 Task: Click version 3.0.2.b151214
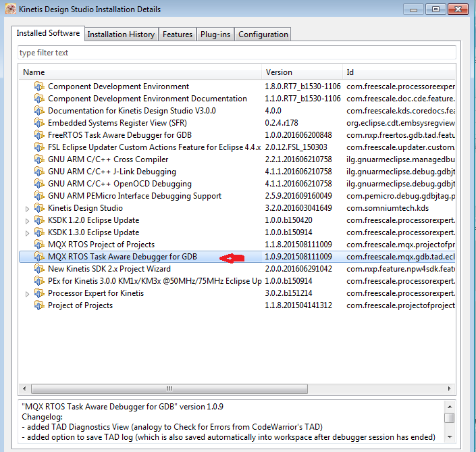pyautogui.click(x=288, y=293)
